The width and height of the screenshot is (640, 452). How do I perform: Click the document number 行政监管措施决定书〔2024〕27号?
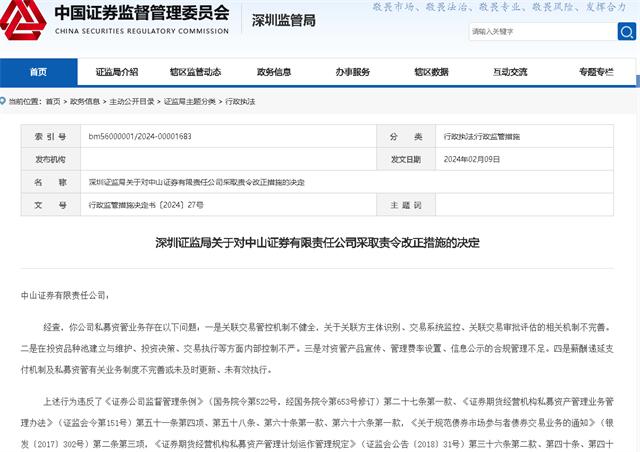[x=146, y=205]
